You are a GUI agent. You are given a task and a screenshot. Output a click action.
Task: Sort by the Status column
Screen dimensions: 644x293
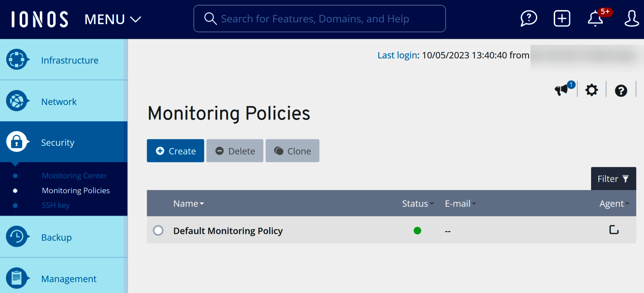coord(418,203)
